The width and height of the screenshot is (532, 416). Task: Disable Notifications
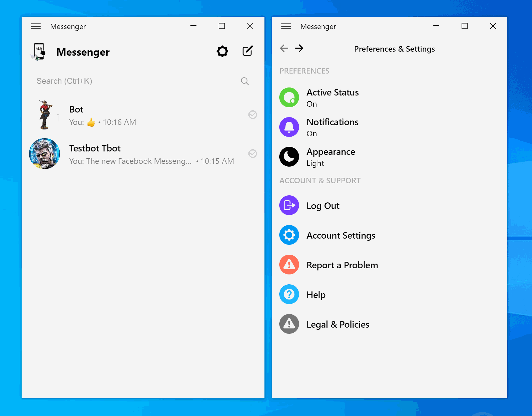coord(332,127)
